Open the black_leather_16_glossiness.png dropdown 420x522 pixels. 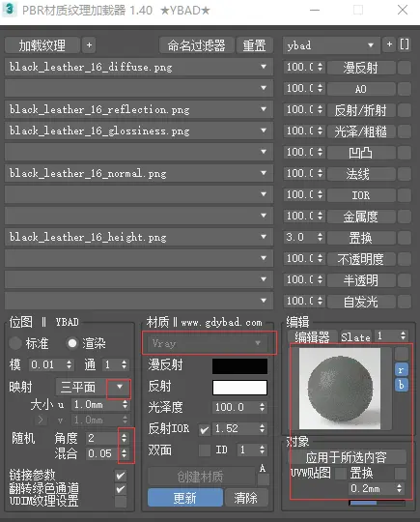pyautogui.click(x=139, y=130)
